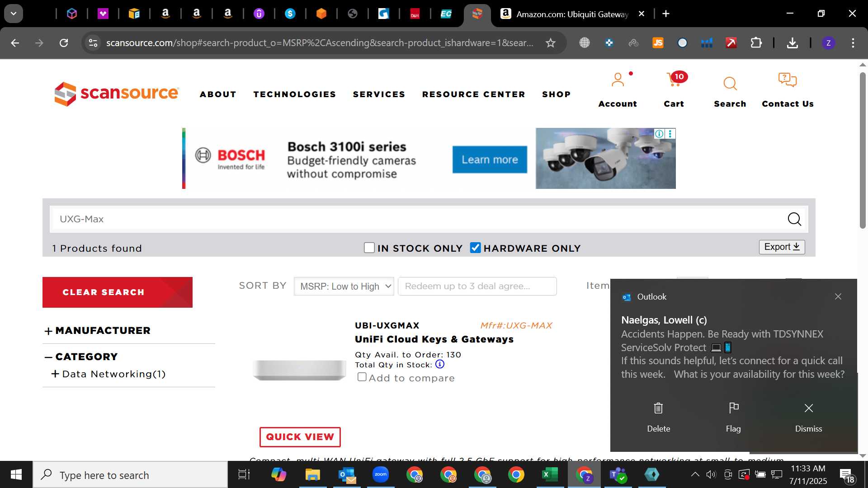This screenshot has width=868, height=488.
Task: Click the JS extension icon
Action: click(x=658, y=43)
